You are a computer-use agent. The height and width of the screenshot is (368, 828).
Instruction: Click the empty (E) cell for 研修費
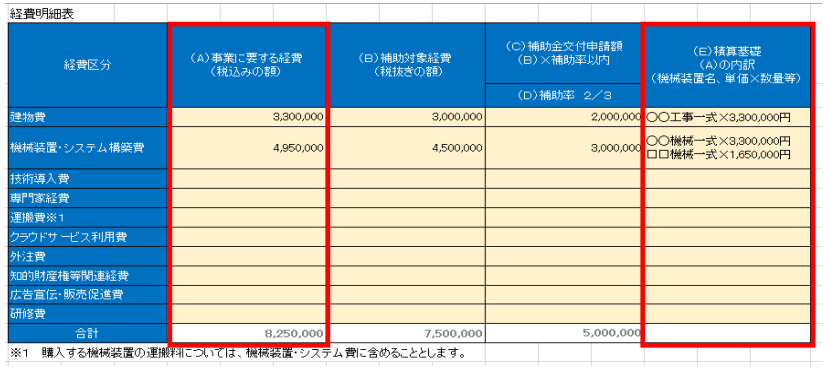726,314
